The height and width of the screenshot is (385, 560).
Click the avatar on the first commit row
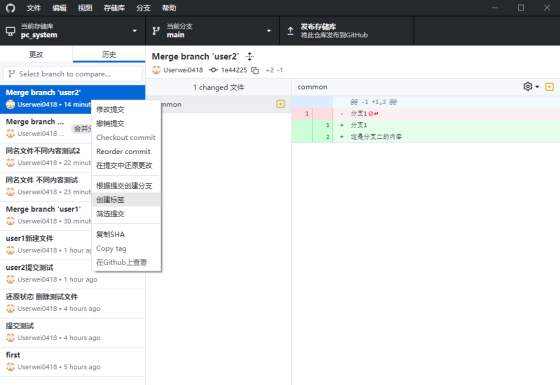tap(10, 367)
